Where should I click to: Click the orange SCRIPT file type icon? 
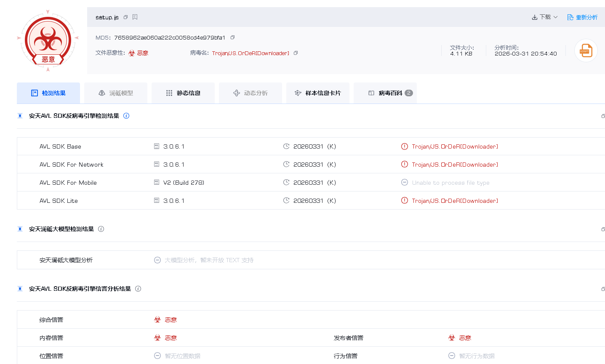(x=586, y=50)
